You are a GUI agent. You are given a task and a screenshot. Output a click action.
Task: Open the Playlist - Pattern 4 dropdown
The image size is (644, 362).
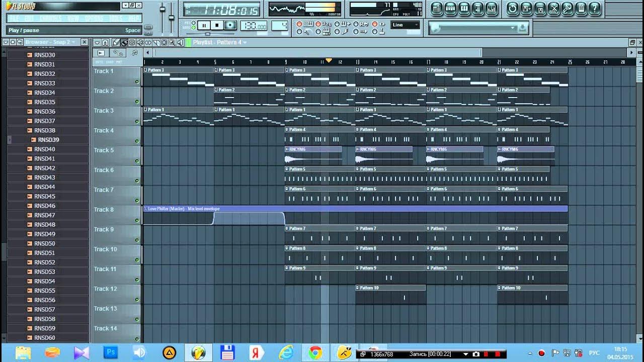tap(220, 42)
